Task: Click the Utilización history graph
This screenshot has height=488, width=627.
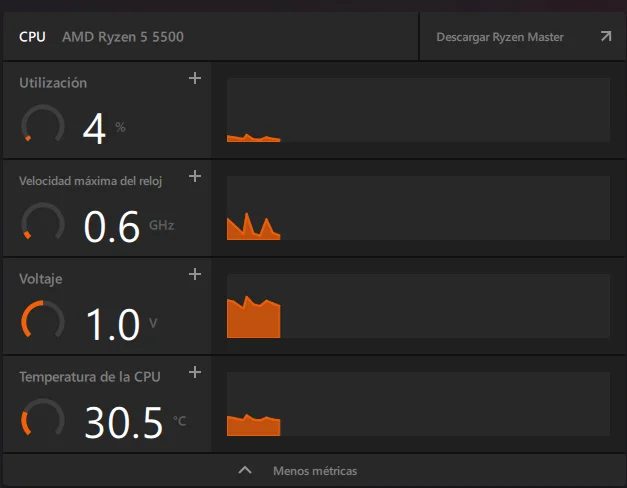Action: click(x=418, y=110)
